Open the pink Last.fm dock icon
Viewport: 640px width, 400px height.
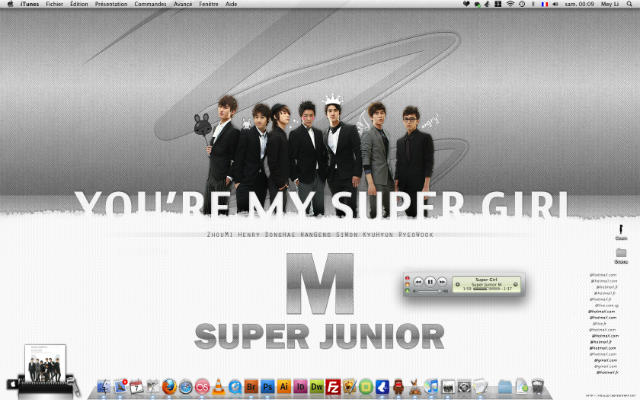(x=202, y=386)
